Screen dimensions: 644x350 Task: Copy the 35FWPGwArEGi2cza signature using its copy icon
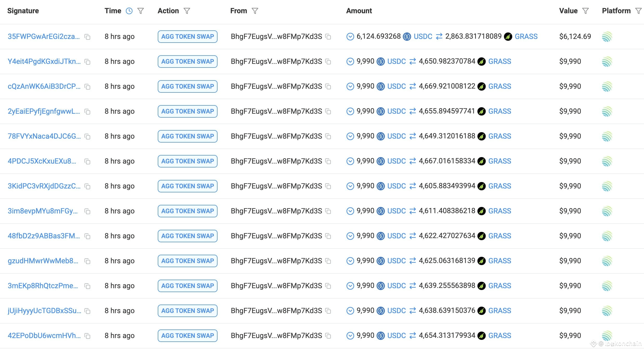tap(87, 37)
